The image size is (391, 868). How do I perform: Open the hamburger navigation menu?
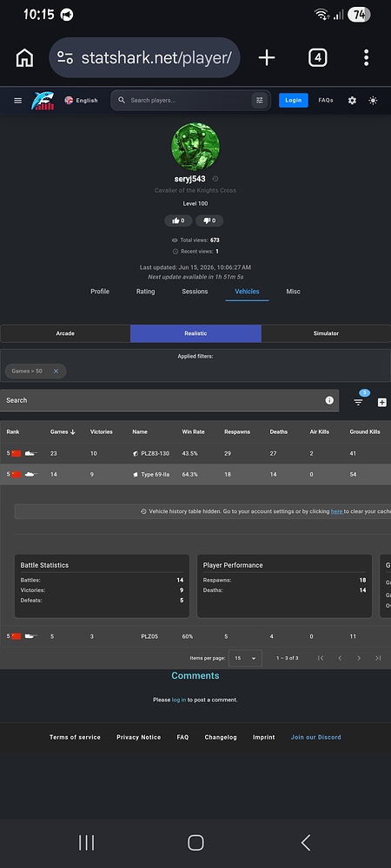click(17, 100)
